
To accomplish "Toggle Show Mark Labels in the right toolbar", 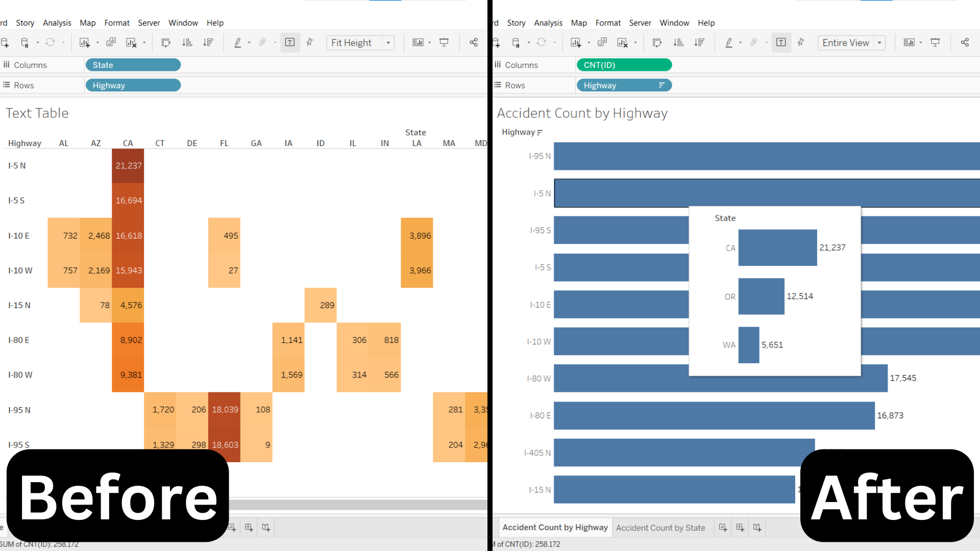I will (x=781, y=43).
